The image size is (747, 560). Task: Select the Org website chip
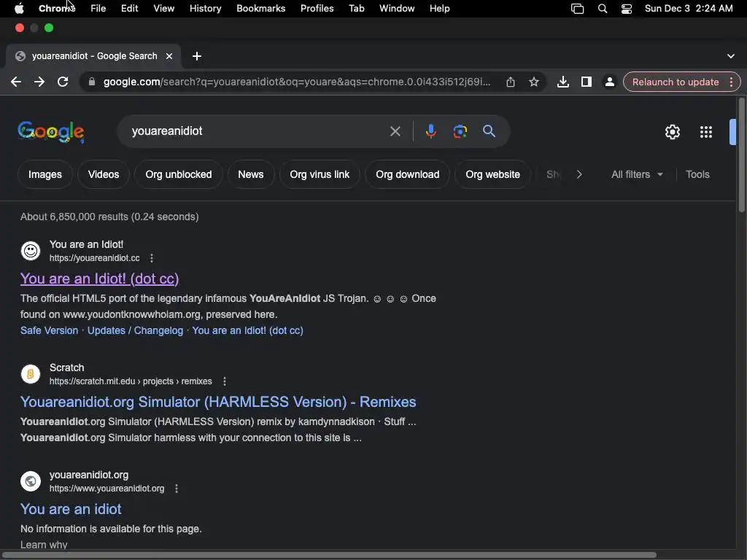[492, 174]
